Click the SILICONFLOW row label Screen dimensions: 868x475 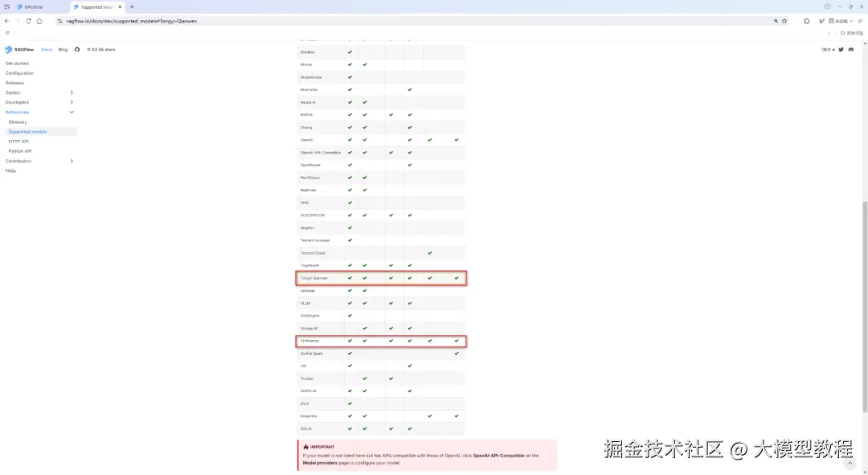click(312, 215)
